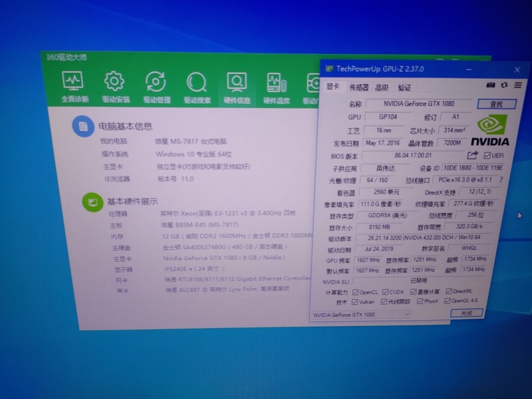Switch to 验证 tab in GPU-Z
This screenshot has height=399, width=532.
[x=404, y=88]
